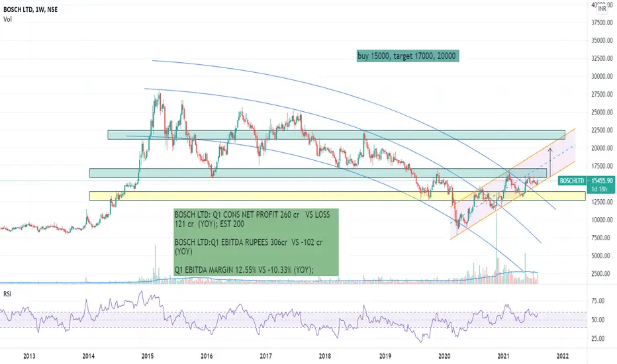
Task: Click the RSI indicator label
Action: coord(7,294)
